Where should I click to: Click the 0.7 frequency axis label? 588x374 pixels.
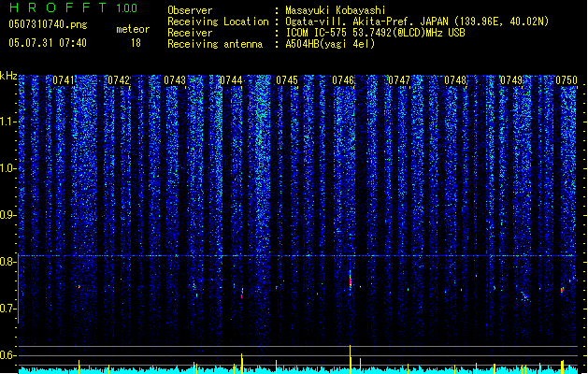(7, 309)
